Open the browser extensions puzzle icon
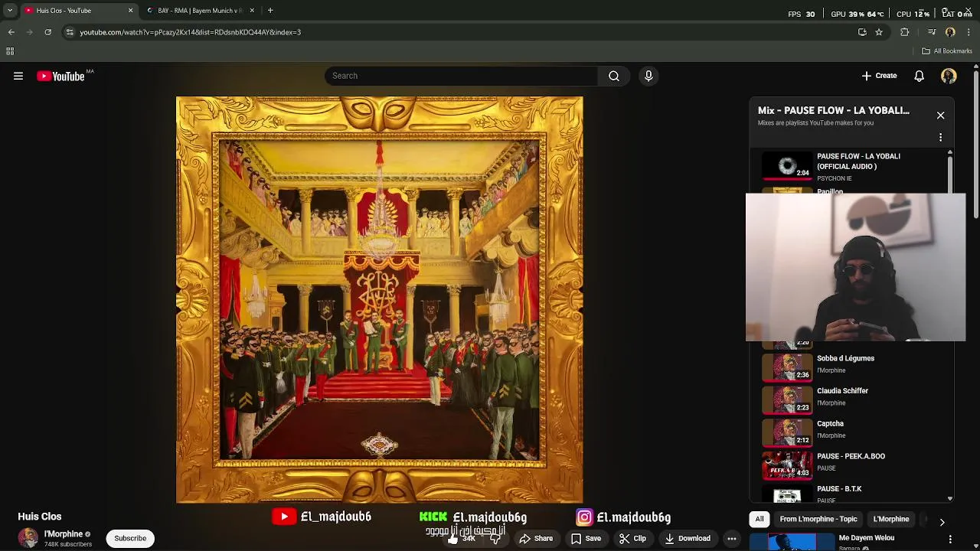Image resolution: width=980 pixels, height=551 pixels. [x=905, y=32]
